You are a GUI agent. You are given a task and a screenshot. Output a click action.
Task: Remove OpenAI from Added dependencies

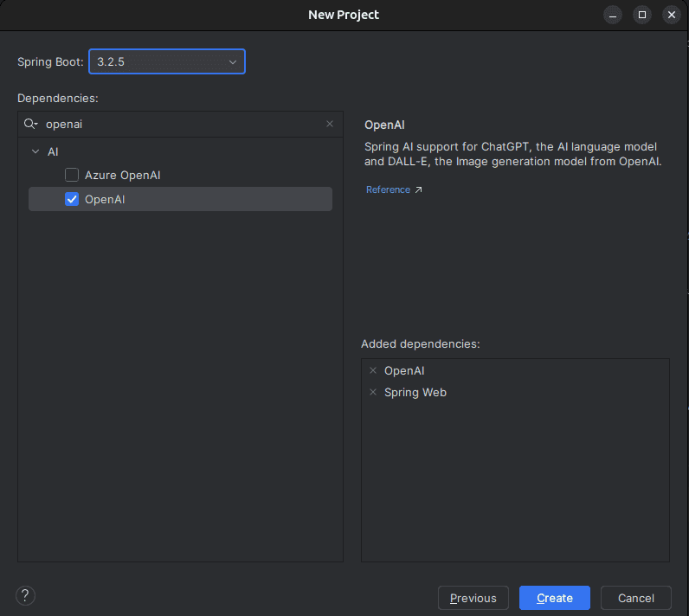pyautogui.click(x=373, y=370)
